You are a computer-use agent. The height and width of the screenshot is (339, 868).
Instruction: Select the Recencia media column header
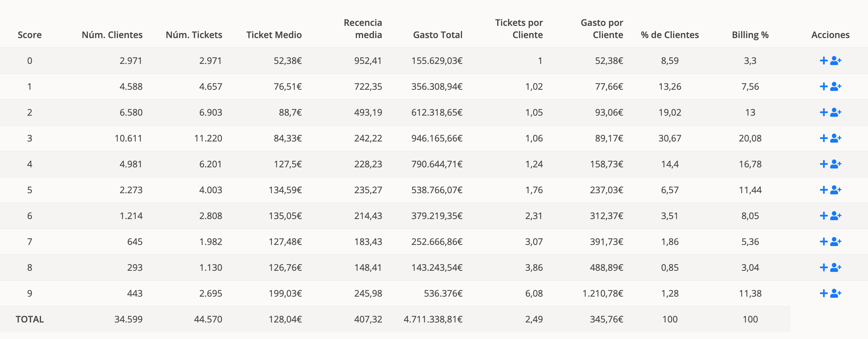363,29
